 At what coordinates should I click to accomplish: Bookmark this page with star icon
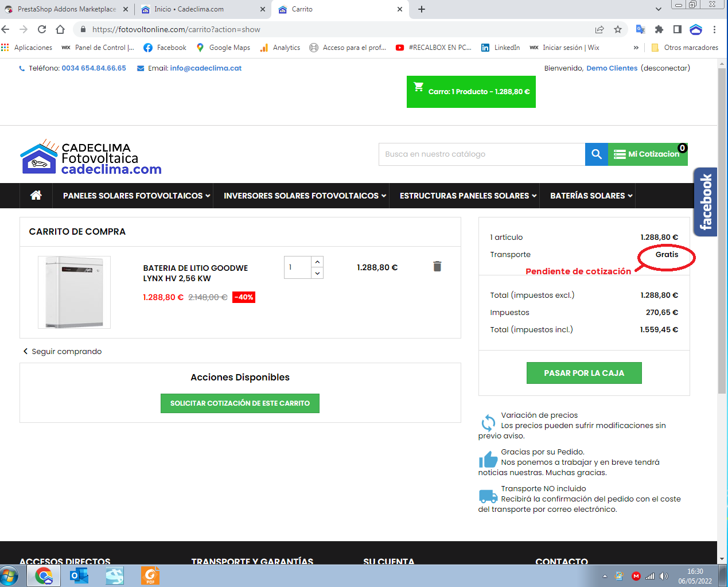618,29
